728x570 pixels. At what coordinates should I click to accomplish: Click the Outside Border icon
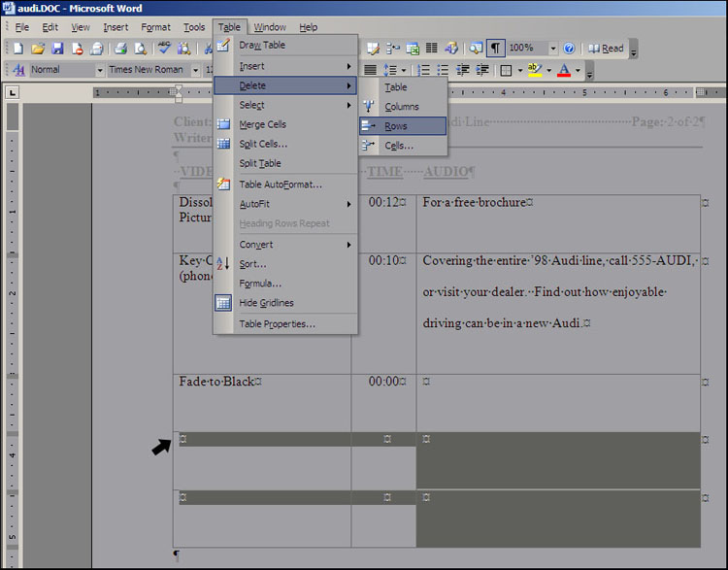click(x=506, y=70)
